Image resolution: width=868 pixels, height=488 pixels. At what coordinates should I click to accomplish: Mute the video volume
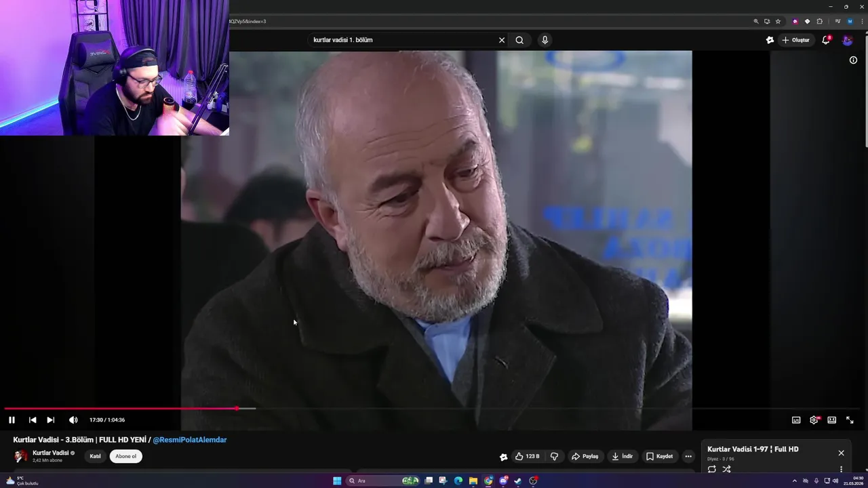tap(73, 420)
